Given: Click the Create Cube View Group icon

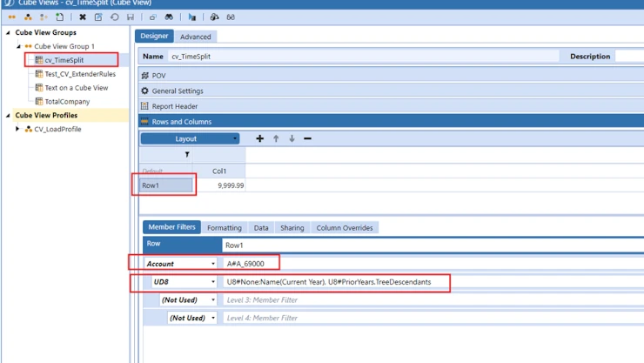Looking at the screenshot, I should [x=12, y=17].
